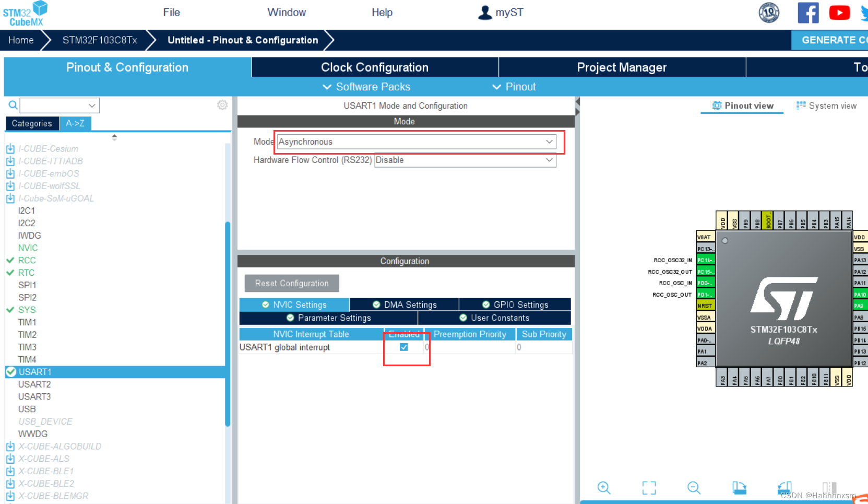Open the YouTube icon link
Viewport: 868px width, 504px height.
pos(839,13)
